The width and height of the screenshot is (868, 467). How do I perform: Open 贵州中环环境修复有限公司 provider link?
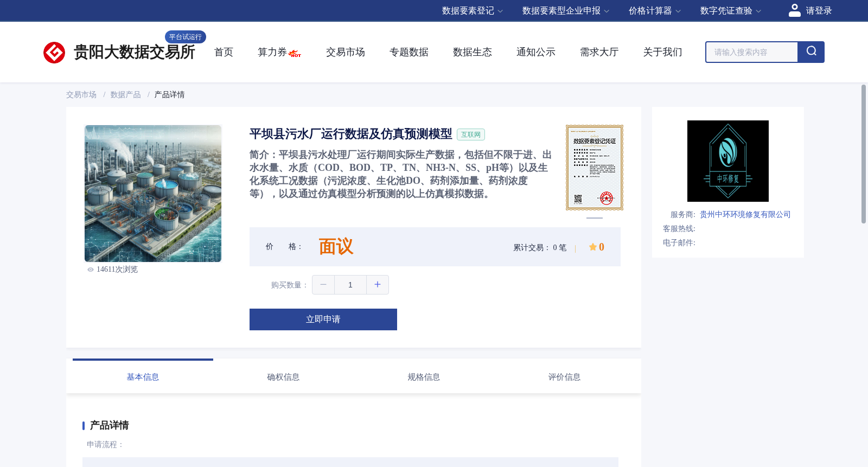(x=745, y=215)
